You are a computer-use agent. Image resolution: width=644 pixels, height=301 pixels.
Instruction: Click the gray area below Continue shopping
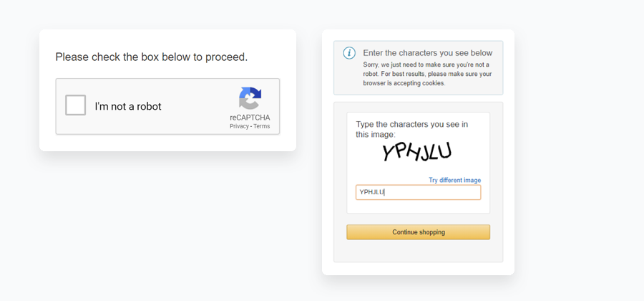418,251
